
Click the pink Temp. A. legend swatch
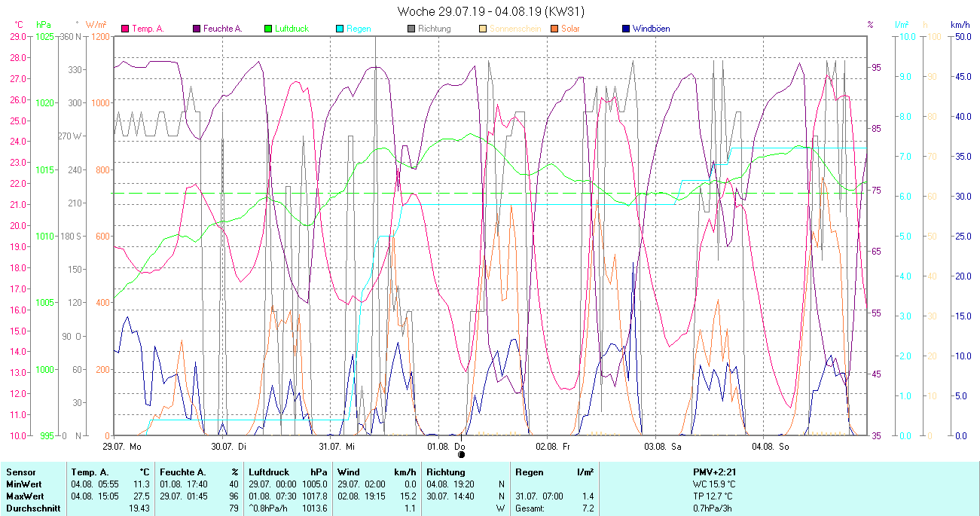click(125, 29)
